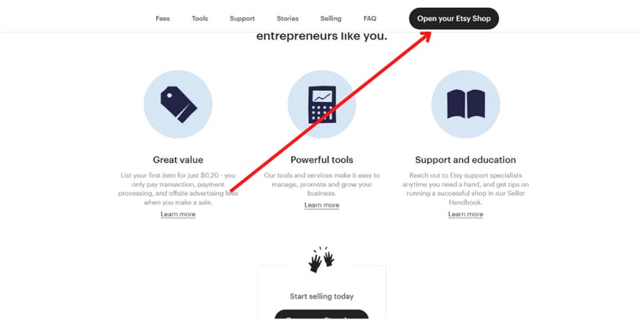Navigate to FAQ in the top menu
This screenshot has width=644, height=322.
coord(370,19)
